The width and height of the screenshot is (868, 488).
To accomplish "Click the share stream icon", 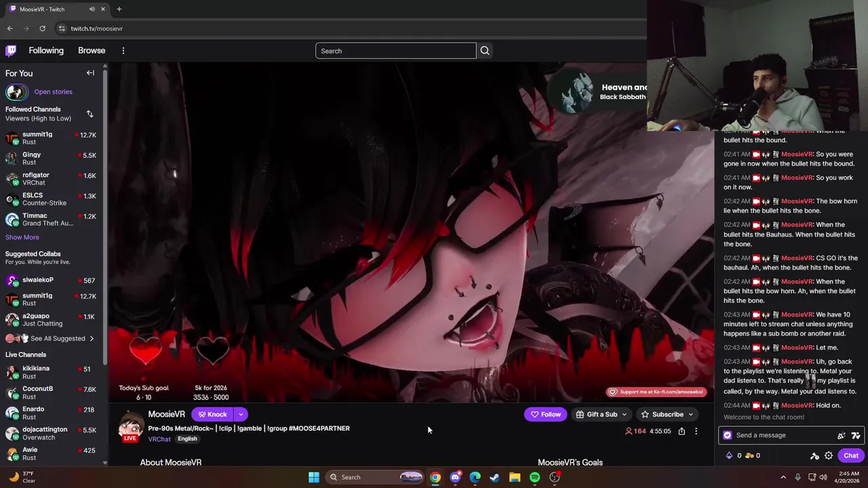I will tap(682, 431).
